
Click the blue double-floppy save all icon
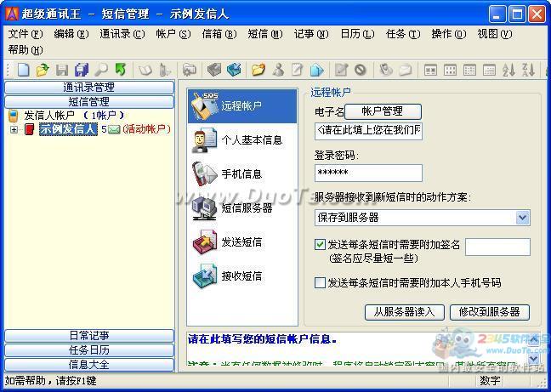[x=82, y=70]
